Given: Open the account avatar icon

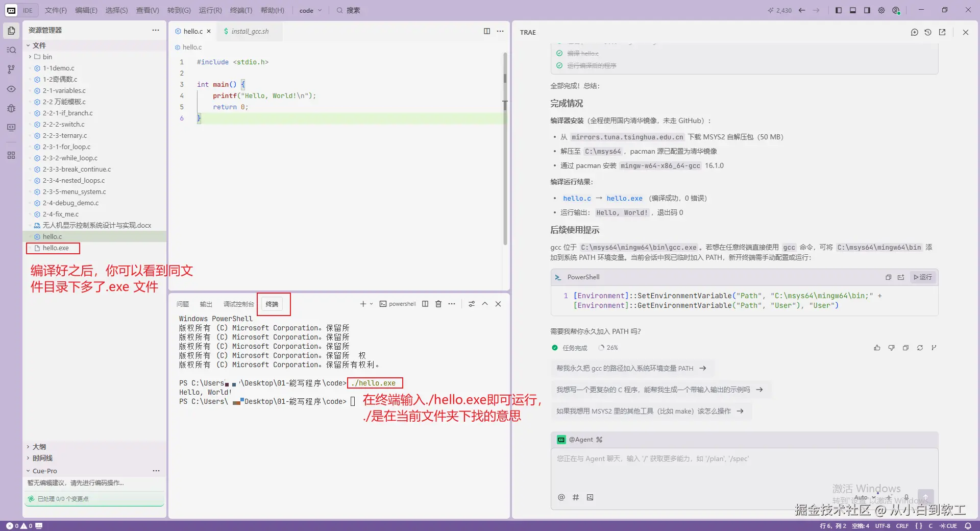Looking at the screenshot, I should (896, 10).
